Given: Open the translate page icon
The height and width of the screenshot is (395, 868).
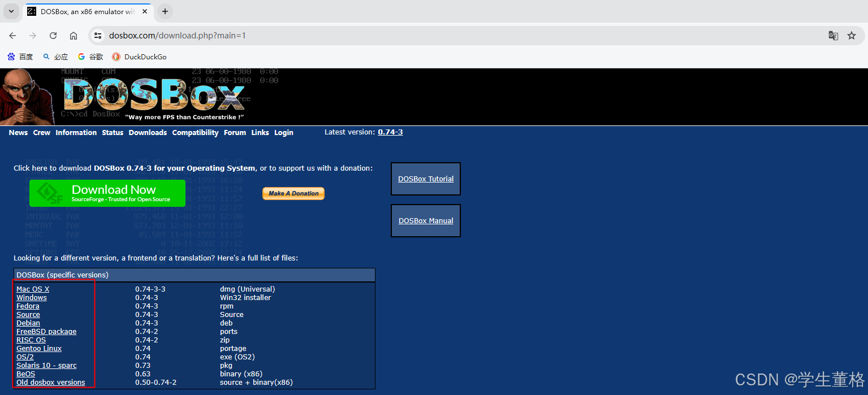Looking at the screenshot, I should tap(833, 36).
